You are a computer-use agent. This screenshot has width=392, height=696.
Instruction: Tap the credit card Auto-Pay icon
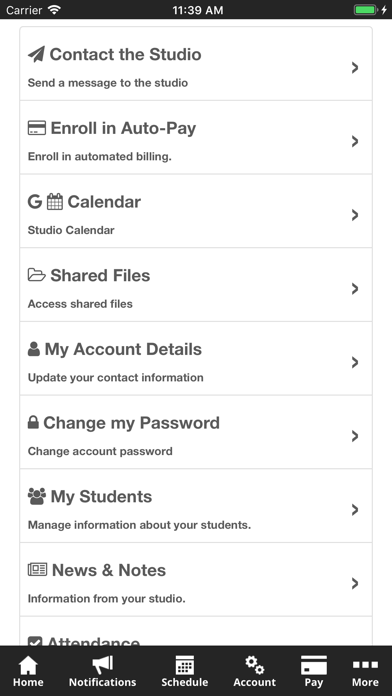pos(37,128)
